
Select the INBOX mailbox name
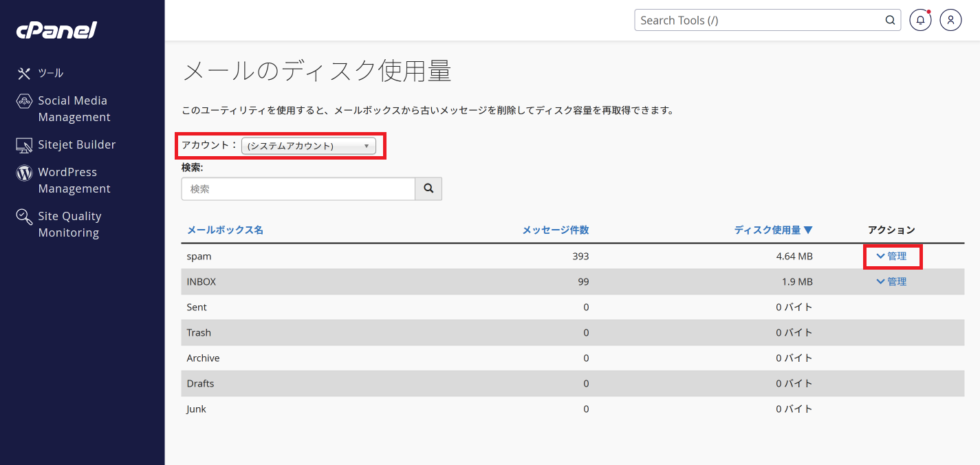202,281
